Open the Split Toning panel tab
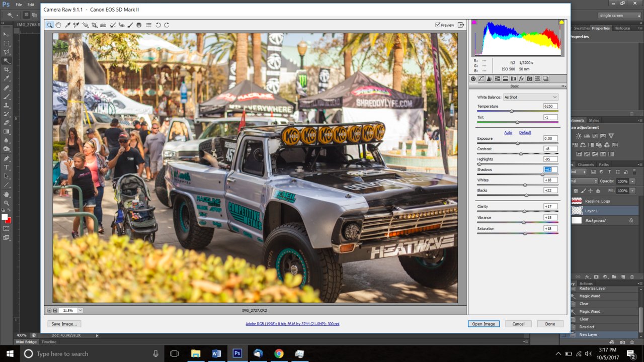644x362 pixels. (x=505, y=79)
